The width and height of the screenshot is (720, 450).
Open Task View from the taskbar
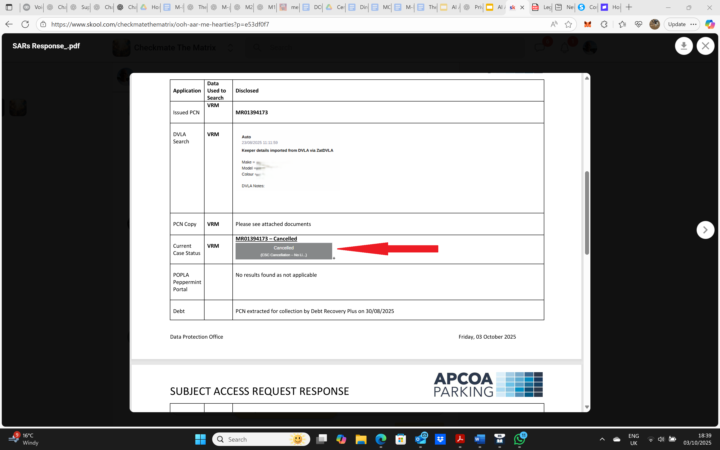point(321,439)
